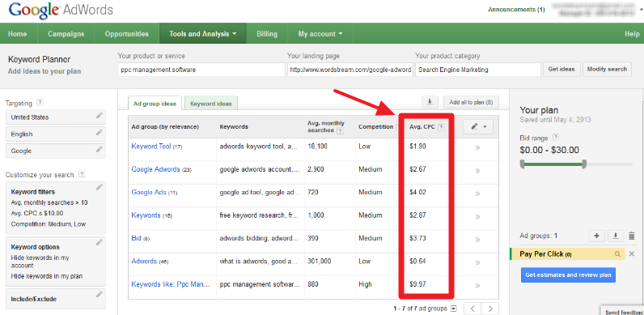Screen dimensions: 644x315
Task: Add new ad group plus icon
Action: pos(597,236)
